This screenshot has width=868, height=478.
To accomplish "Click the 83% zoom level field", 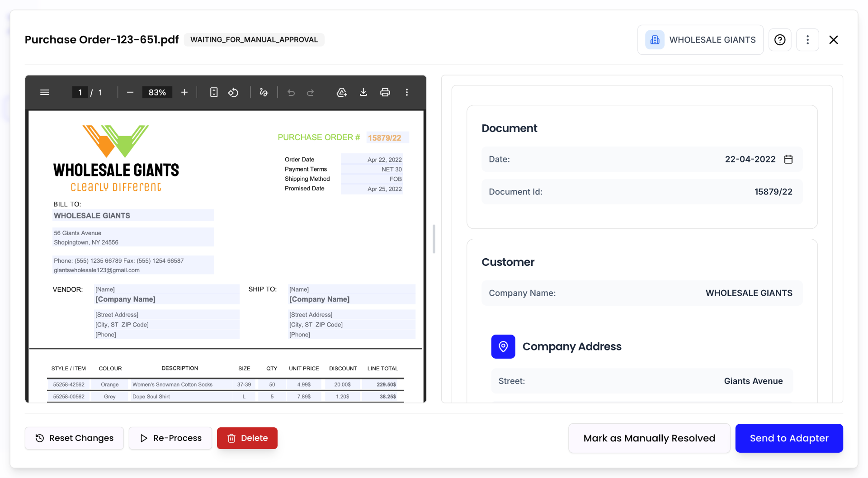I will [x=157, y=92].
